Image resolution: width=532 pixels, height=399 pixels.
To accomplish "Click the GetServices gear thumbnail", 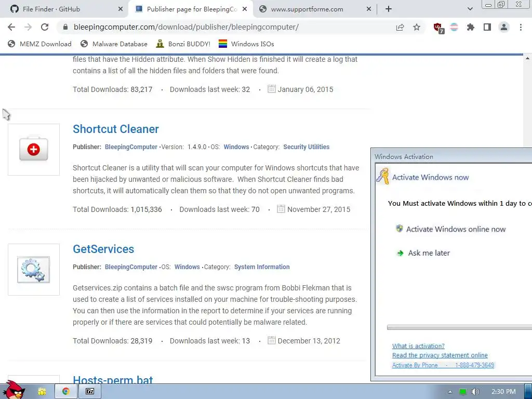I will [x=34, y=270].
